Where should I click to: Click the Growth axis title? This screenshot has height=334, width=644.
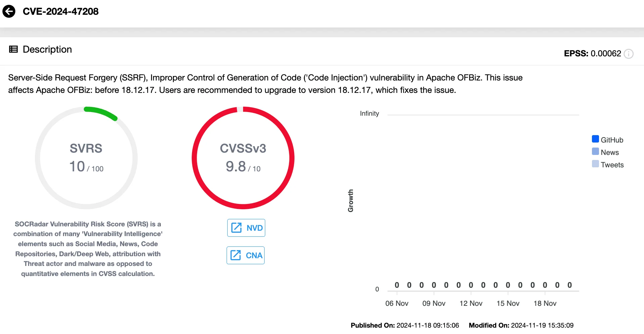351,201
